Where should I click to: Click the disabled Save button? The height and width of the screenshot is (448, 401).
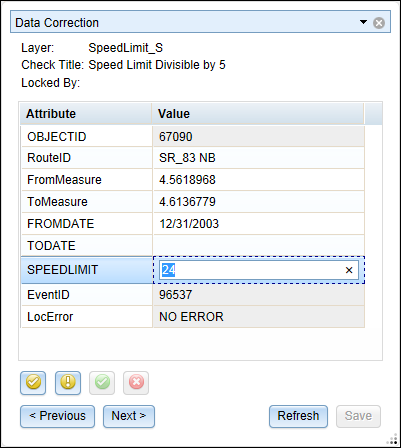(x=358, y=416)
